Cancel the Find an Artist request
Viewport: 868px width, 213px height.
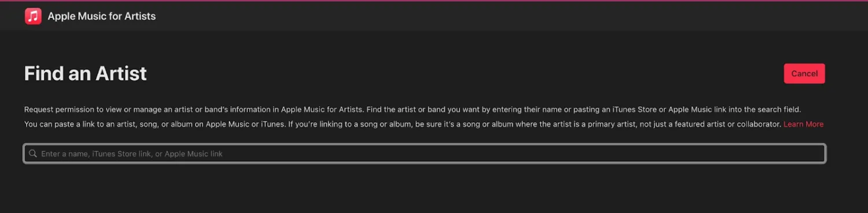[804, 74]
